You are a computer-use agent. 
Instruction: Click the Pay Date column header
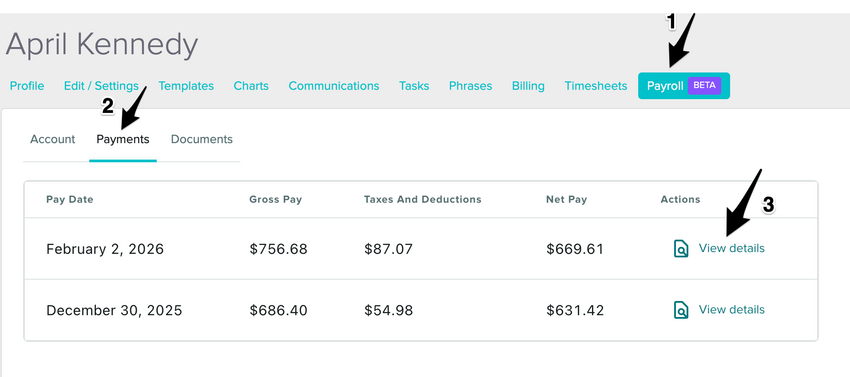[x=70, y=200]
